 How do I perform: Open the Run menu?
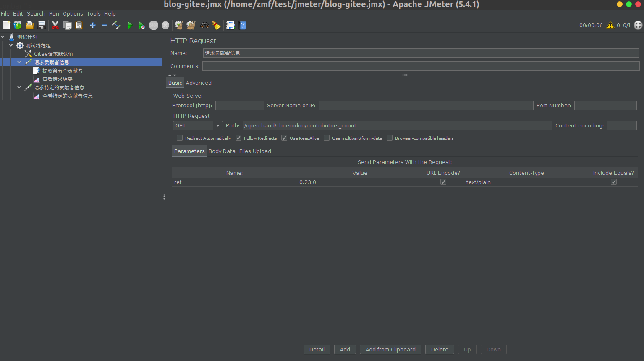(x=54, y=13)
